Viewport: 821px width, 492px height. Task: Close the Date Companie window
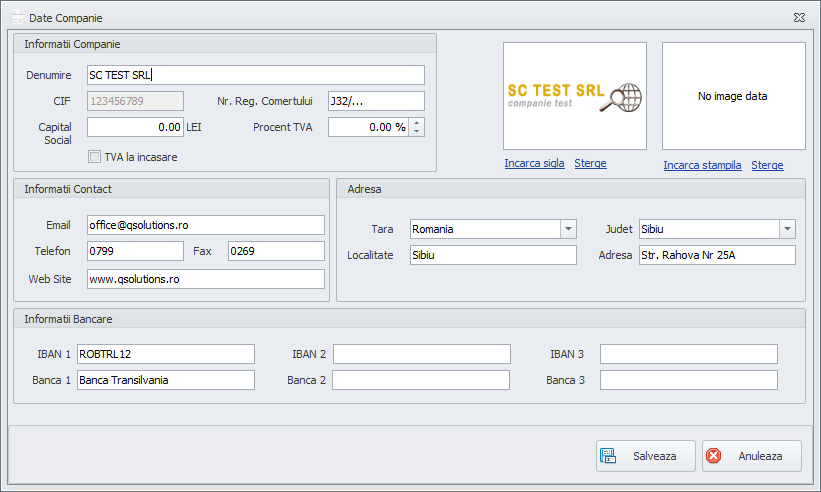799,18
